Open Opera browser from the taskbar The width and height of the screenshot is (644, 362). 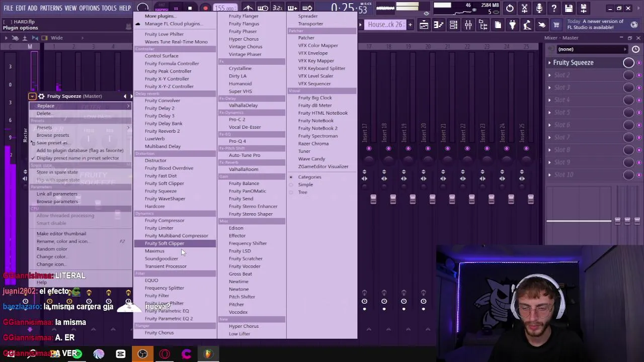click(x=165, y=354)
